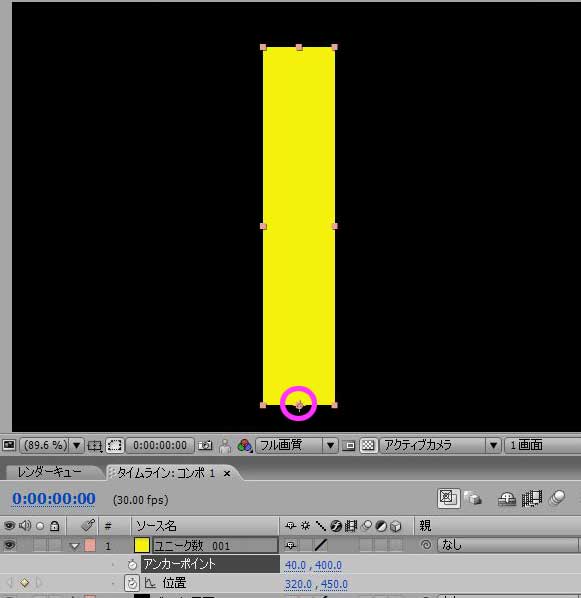Toggle stopwatch for 位置 property
Screen dimensions: 581x598
[x=132, y=583]
